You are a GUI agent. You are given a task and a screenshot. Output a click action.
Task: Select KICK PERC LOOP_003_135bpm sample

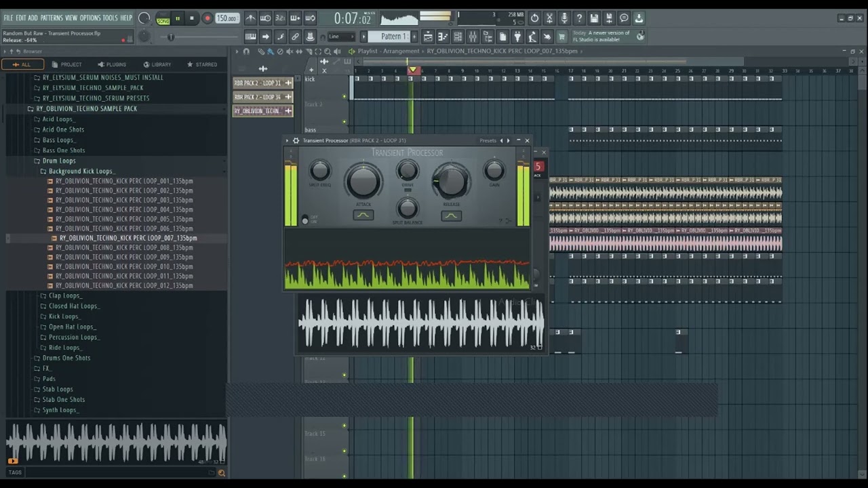pyautogui.click(x=123, y=200)
